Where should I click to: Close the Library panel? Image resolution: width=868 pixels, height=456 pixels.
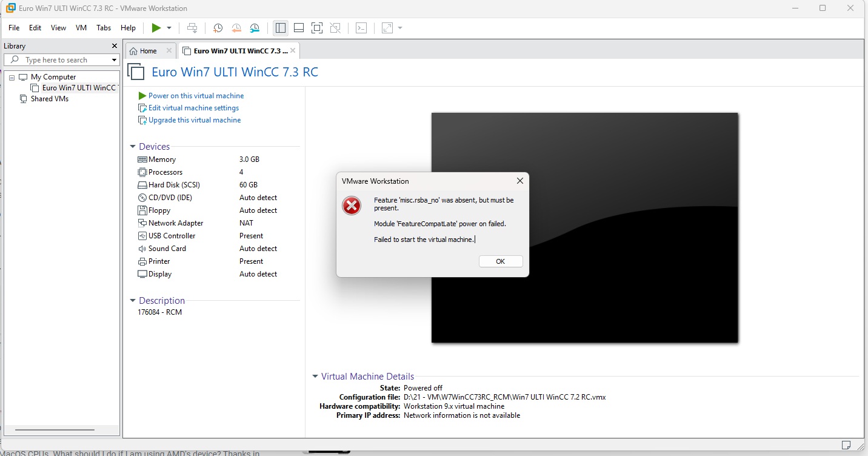[115, 46]
